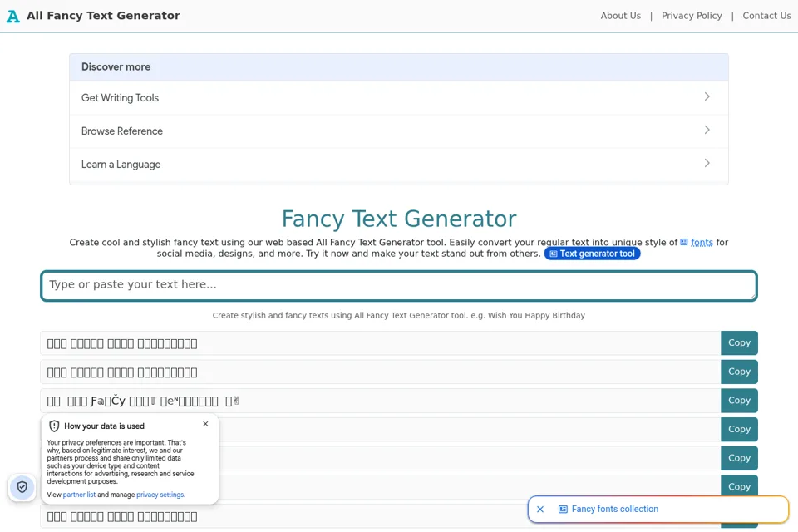Open the partner list link
Image resolution: width=798 pixels, height=532 pixels.
click(x=80, y=495)
